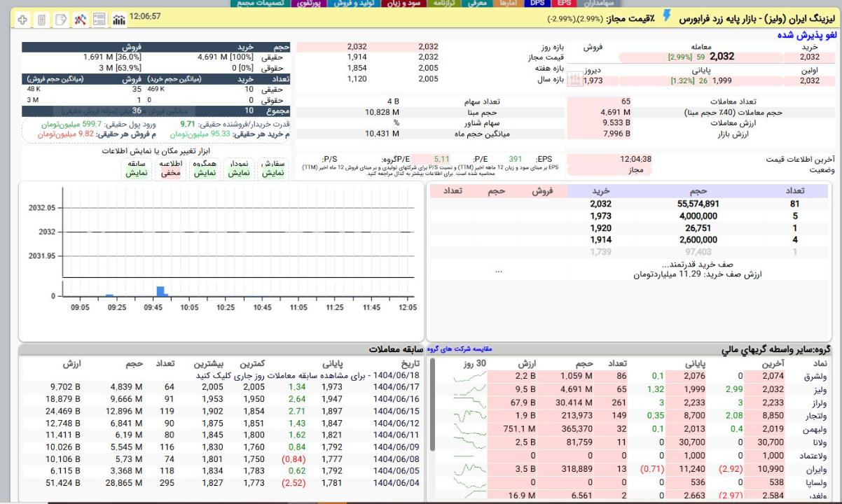Click the small candlestick icon beside دیروز price

574,80
